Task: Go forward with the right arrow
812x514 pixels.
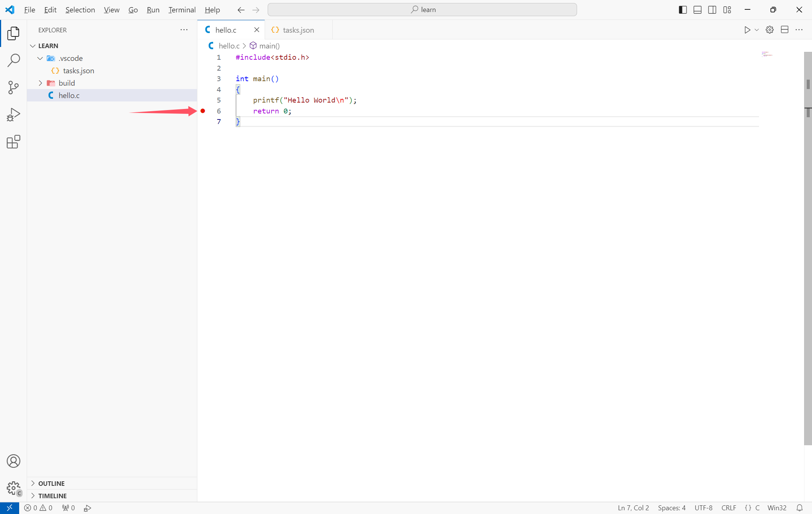Action: pyautogui.click(x=256, y=10)
